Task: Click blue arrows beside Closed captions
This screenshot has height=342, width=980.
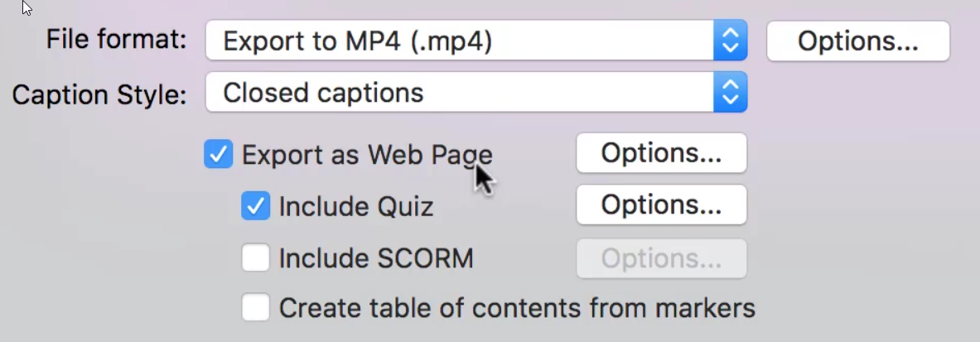Action: tap(730, 93)
